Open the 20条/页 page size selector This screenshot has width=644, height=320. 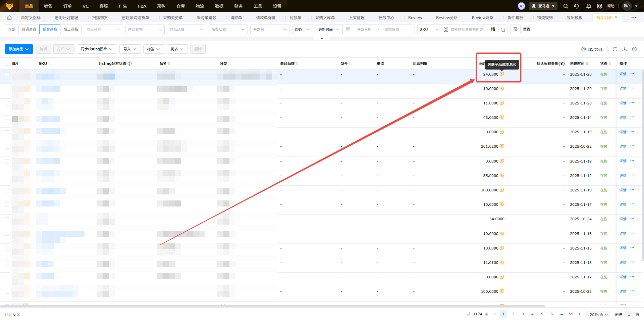(599, 314)
